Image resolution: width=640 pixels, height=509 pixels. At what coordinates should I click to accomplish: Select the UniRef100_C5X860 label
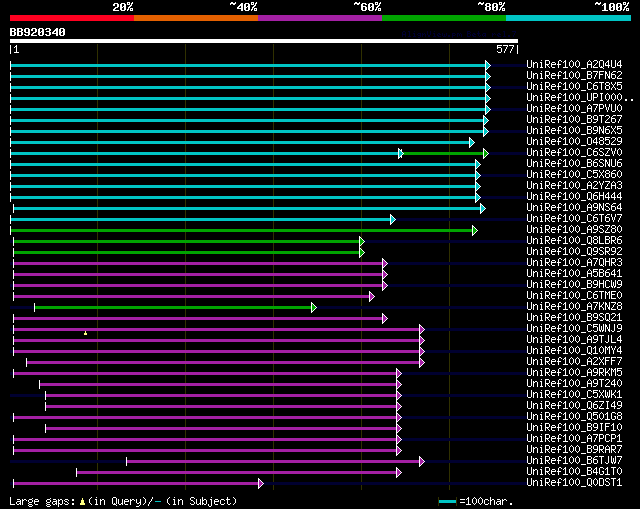pos(574,175)
